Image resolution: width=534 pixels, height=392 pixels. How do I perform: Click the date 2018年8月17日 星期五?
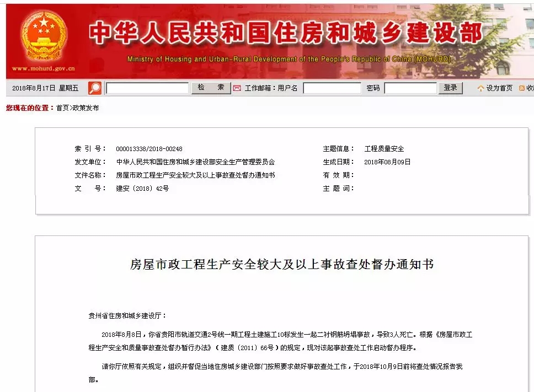pos(45,88)
